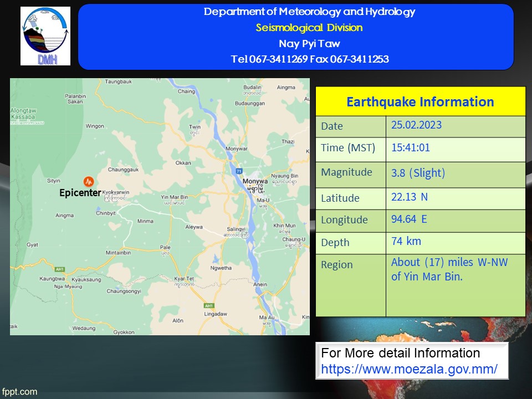Viewport: 532px width, 399px height.
Task: Click the Epicenter label on the map
Action: (80, 193)
